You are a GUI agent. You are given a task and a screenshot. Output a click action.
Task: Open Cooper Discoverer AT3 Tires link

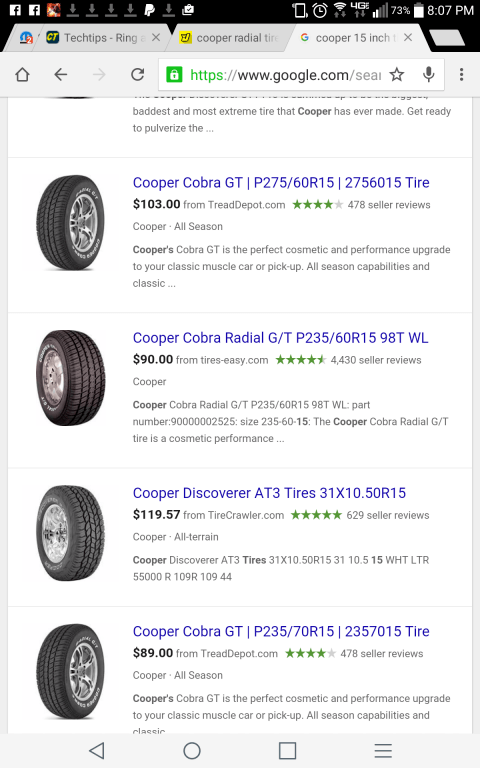(x=269, y=493)
